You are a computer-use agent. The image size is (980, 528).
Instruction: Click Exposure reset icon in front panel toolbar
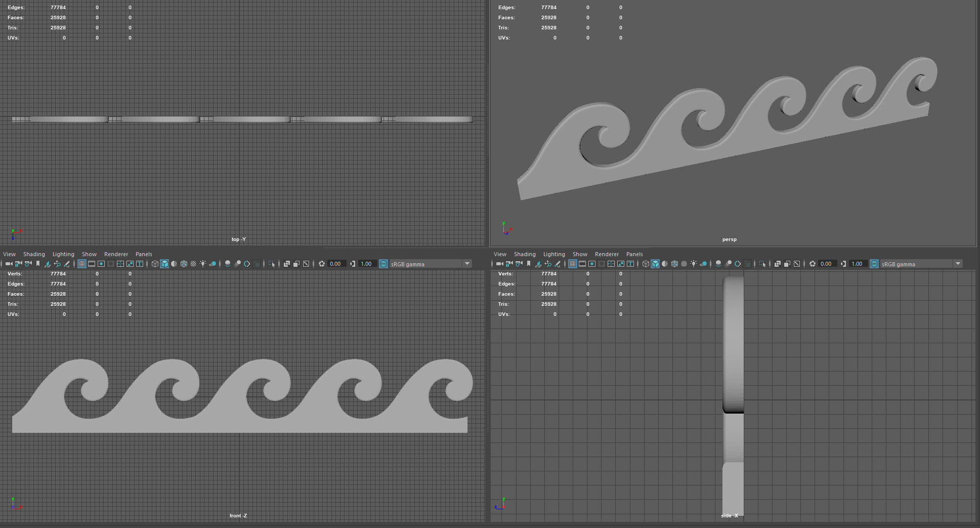pos(321,264)
